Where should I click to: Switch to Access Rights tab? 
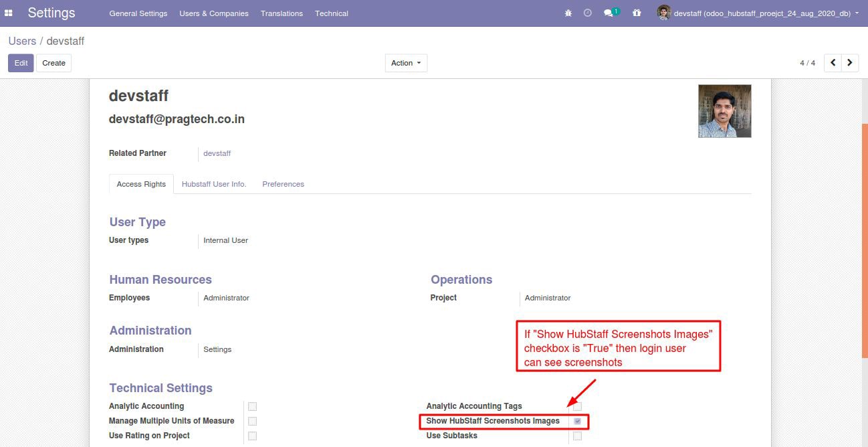(141, 184)
